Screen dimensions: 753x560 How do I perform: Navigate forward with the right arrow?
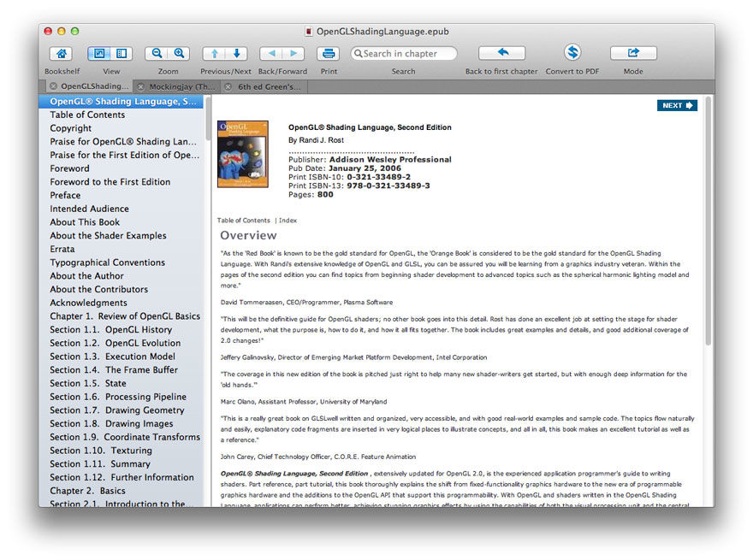point(293,53)
